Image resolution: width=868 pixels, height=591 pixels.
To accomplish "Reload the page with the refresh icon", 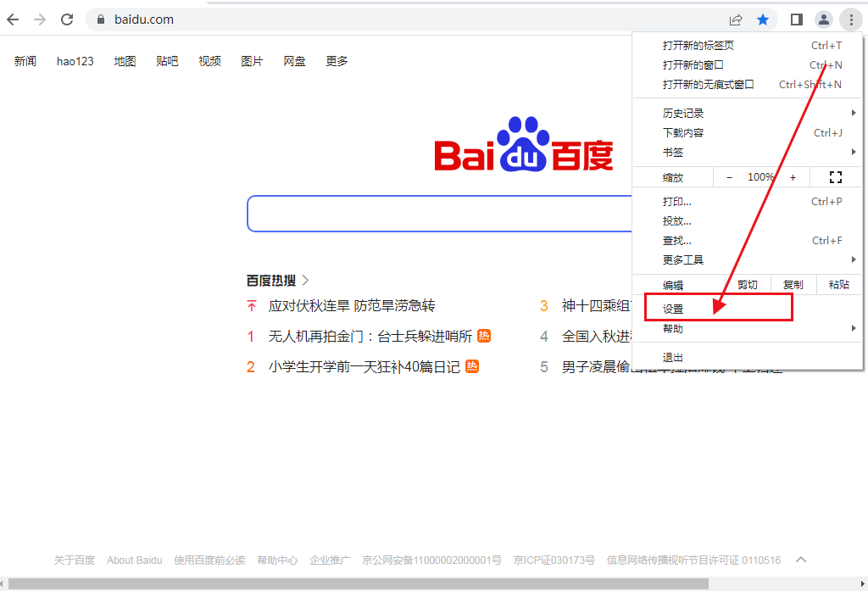I will (67, 20).
